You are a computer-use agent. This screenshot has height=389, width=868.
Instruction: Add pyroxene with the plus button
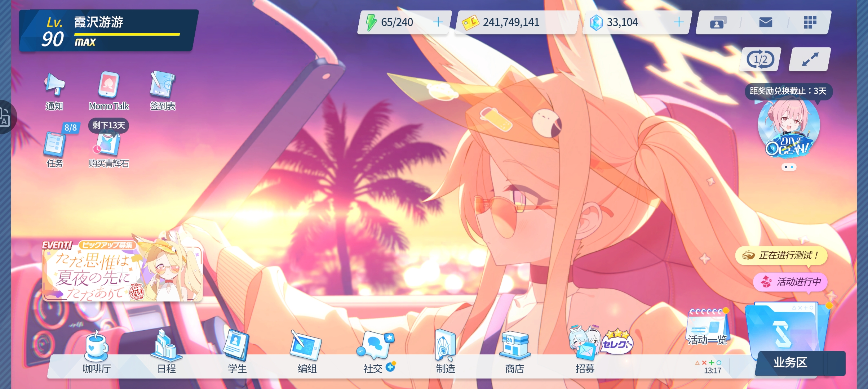click(x=678, y=22)
